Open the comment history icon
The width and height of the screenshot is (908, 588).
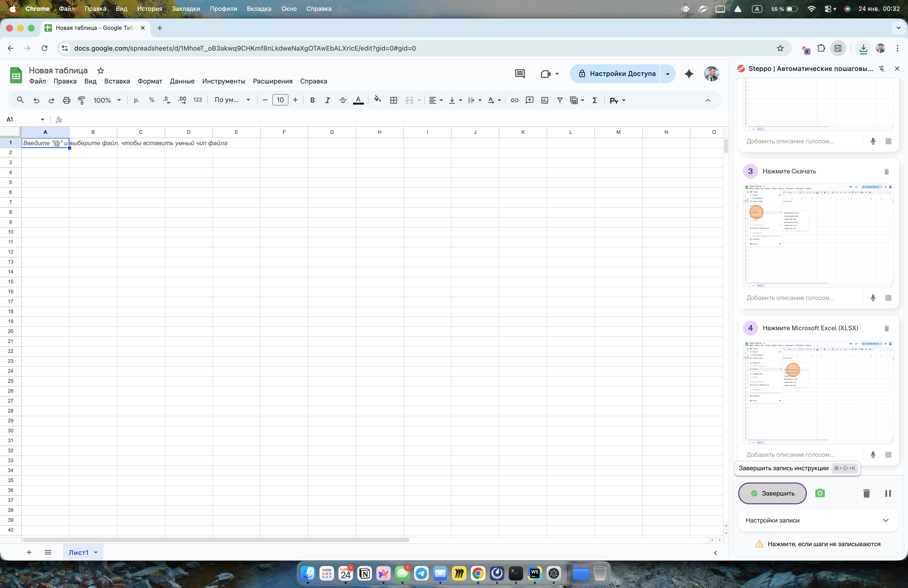(520, 74)
